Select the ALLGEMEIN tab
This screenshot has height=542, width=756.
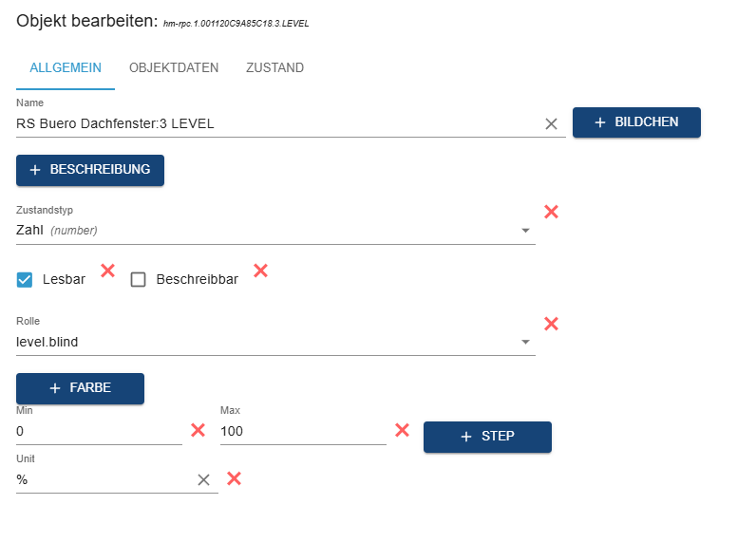pyautogui.click(x=66, y=68)
